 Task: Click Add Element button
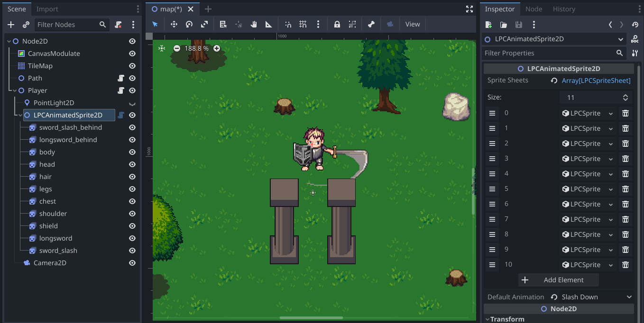559,280
